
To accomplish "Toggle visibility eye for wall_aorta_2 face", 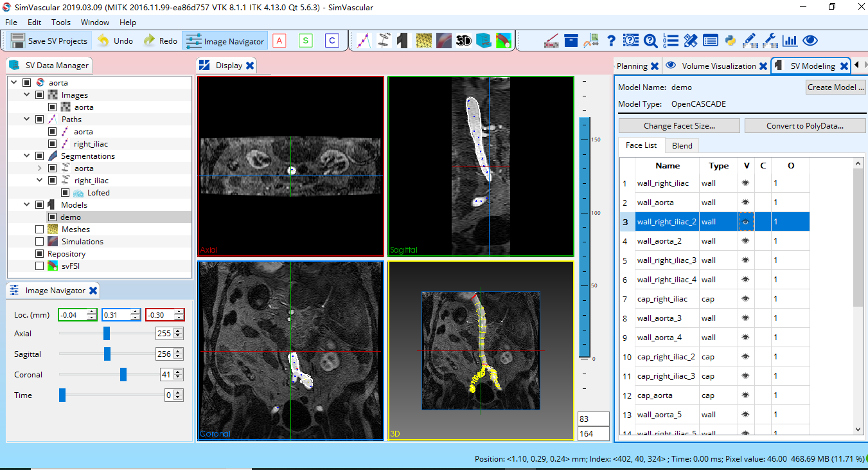I will click(745, 241).
